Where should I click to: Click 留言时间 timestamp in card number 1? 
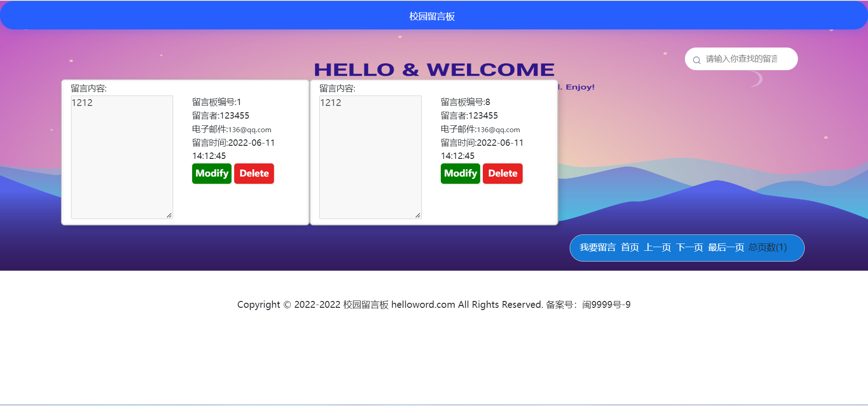click(233, 149)
